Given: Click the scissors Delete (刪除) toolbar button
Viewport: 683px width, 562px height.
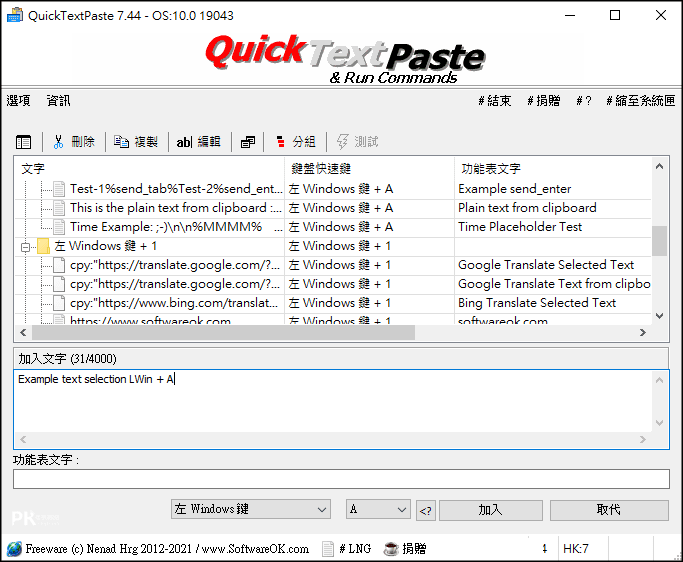Looking at the screenshot, I should pyautogui.click(x=74, y=142).
